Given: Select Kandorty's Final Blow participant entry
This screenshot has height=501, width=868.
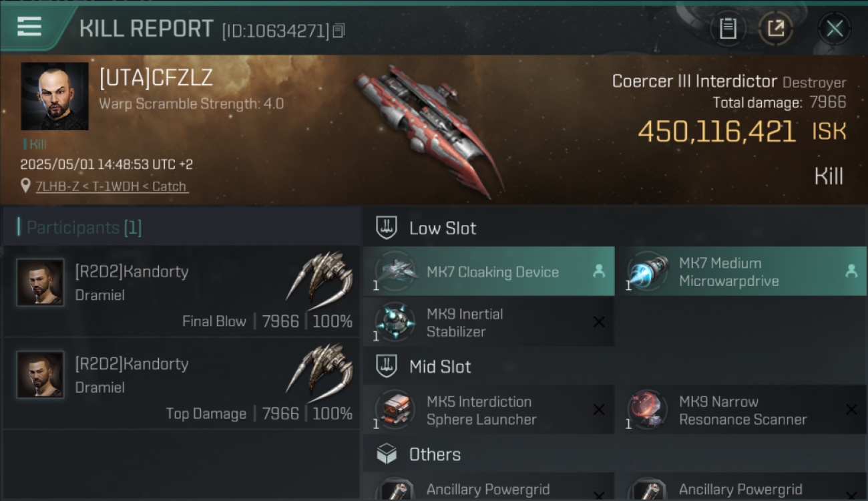Looking at the screenshot, I should (182, 292).
